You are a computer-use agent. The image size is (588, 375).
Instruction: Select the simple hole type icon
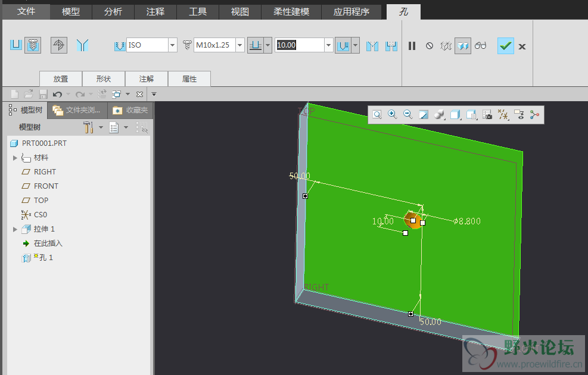point(15,45)
